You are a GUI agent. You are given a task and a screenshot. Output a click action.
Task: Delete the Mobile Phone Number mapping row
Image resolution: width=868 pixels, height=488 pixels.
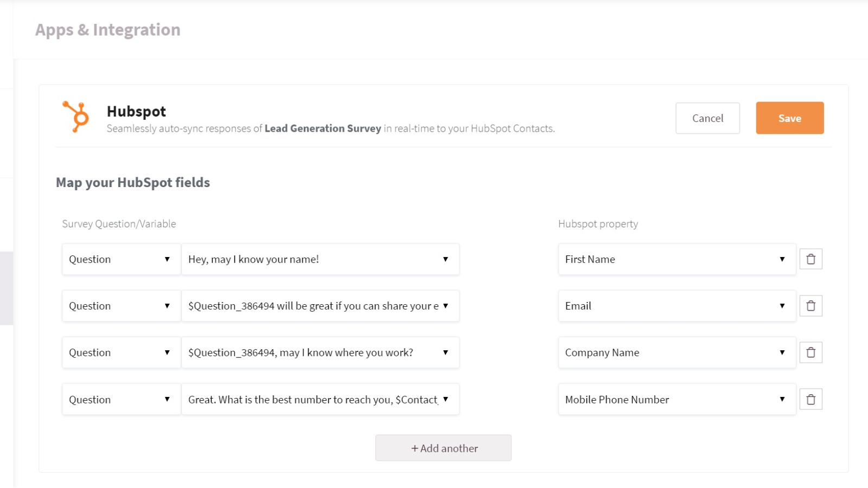(811, 399)
